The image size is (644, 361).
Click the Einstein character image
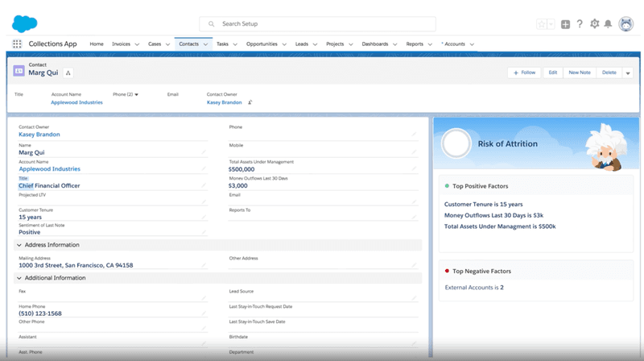pos(606,147)
